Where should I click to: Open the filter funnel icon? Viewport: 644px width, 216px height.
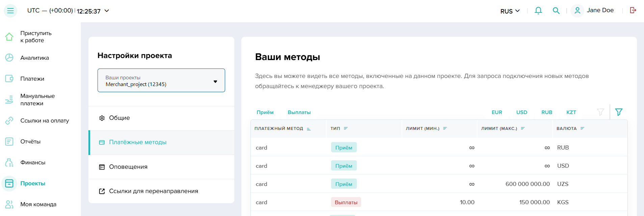[619, 112]
